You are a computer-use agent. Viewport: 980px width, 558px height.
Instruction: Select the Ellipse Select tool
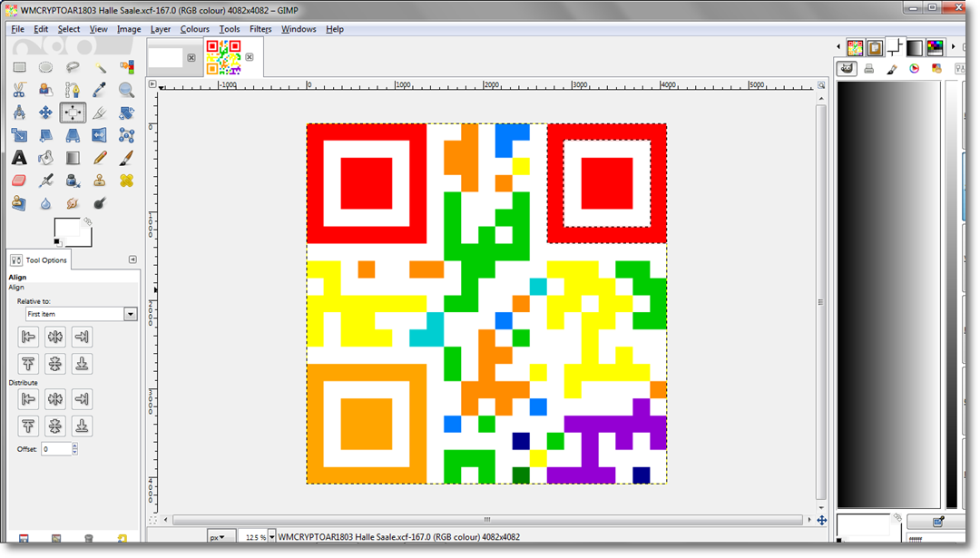tap(45, 67)
